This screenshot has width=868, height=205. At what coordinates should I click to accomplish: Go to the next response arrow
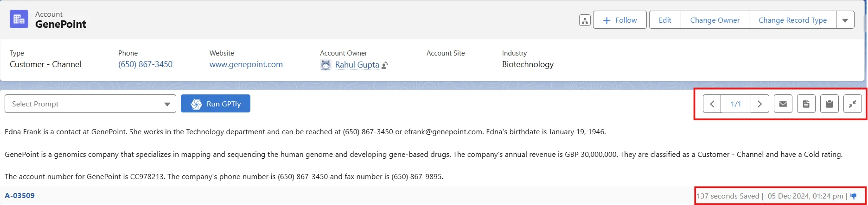(759, 104)
